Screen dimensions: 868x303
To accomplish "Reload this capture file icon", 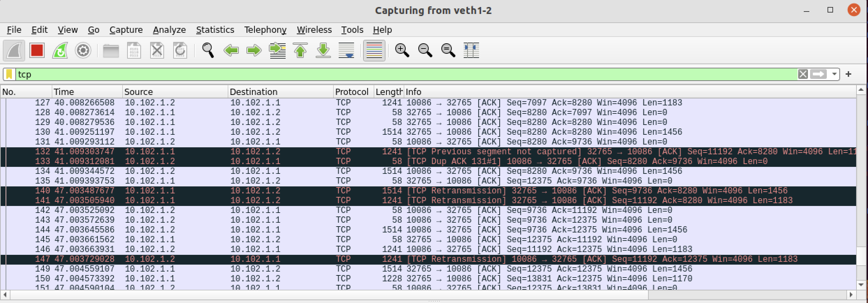I will [x=180, y=51].
